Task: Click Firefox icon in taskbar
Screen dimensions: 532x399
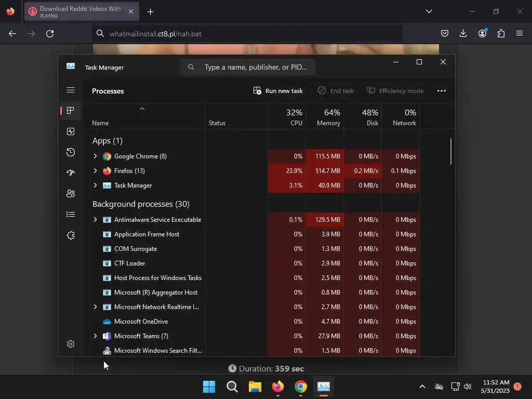Action: [x=278, y=387]
